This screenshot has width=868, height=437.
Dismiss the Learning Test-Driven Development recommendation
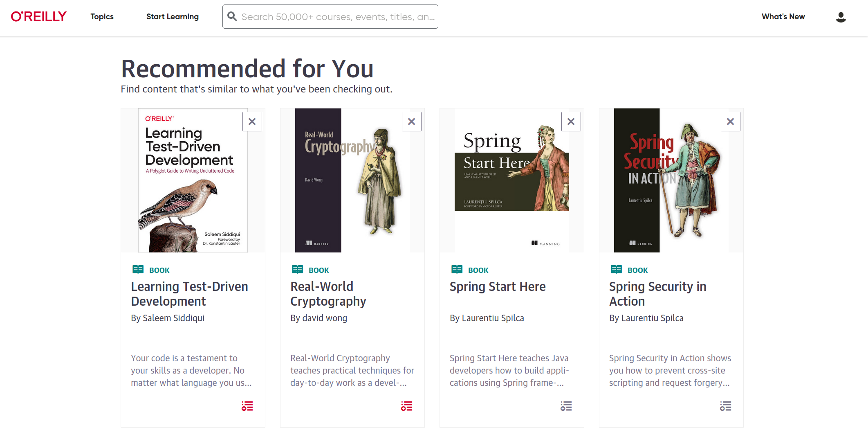point(252,122)
